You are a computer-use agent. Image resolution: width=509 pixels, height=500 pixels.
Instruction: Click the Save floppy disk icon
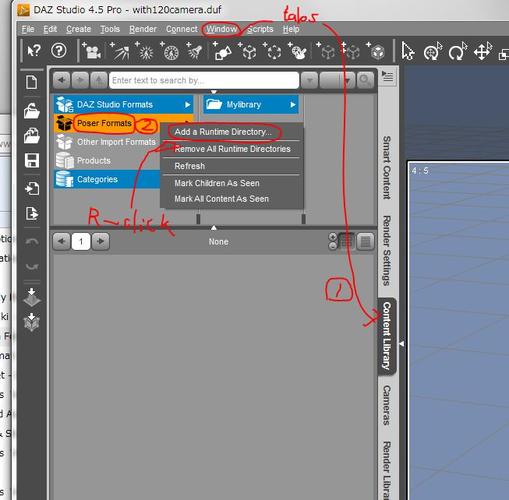[x=32, y=160]
